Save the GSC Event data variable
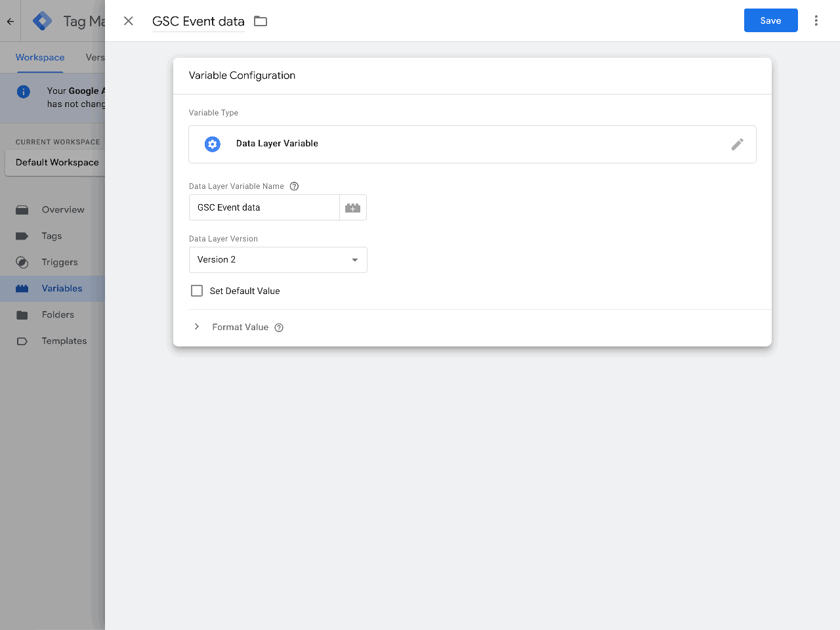 pyautogui.click(x=770, y=20)
